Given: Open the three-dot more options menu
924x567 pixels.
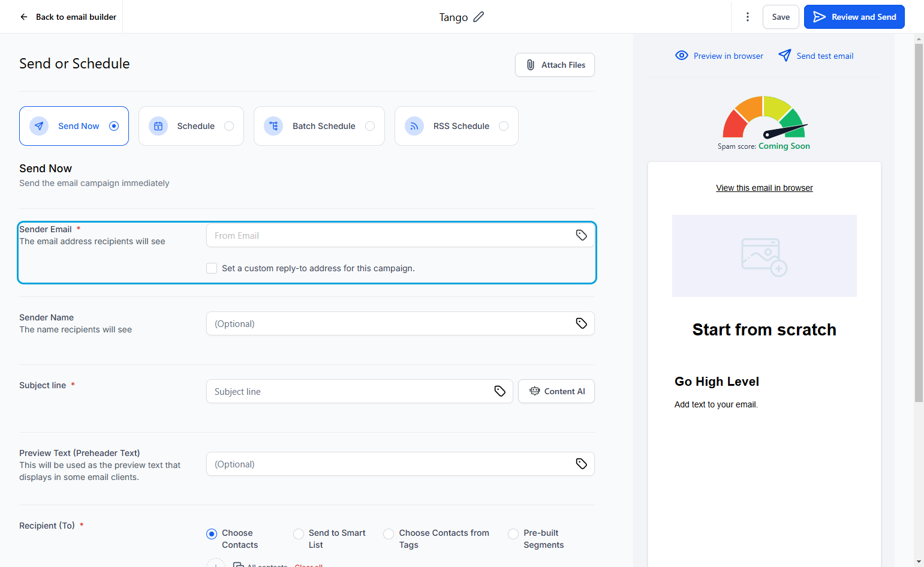Looking at the screenshot, I should (747, 17).
